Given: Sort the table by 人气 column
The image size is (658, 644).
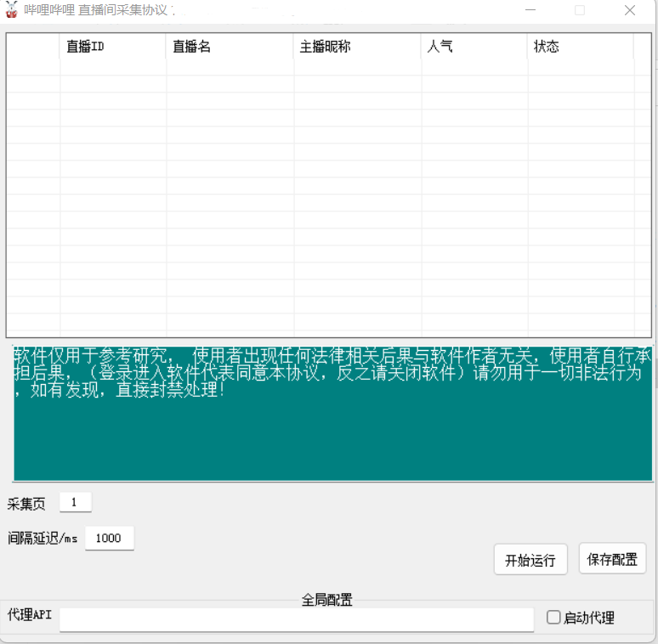Looking at the screenshot, I should click(x=474, y=47).
